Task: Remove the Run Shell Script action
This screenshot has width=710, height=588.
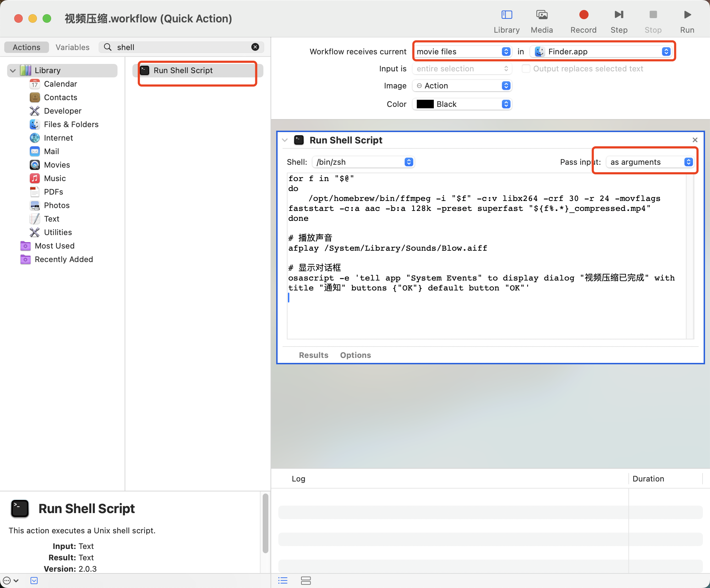Action: click(695, 140)
